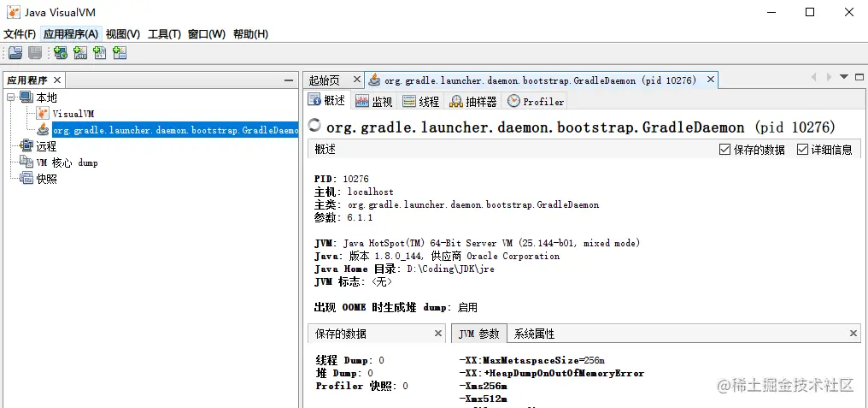Open the 应用程序(A) menu
The height and width of the screenshot is (408, 868).
[71, 34]
